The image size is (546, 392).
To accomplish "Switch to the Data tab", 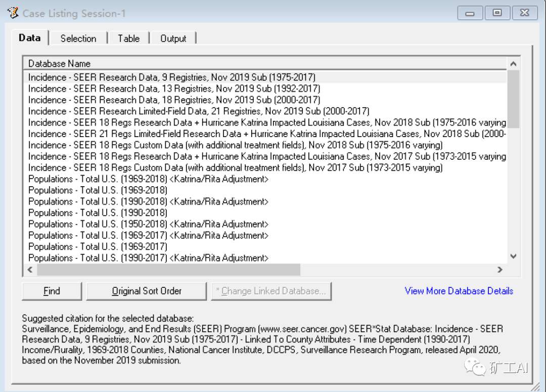I will [x=30, y=37].
